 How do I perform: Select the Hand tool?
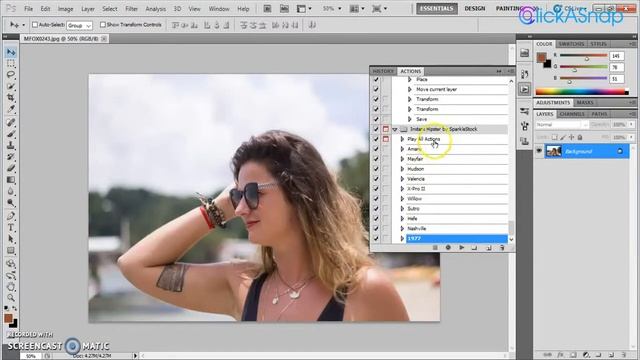click(x=11, y=287)
